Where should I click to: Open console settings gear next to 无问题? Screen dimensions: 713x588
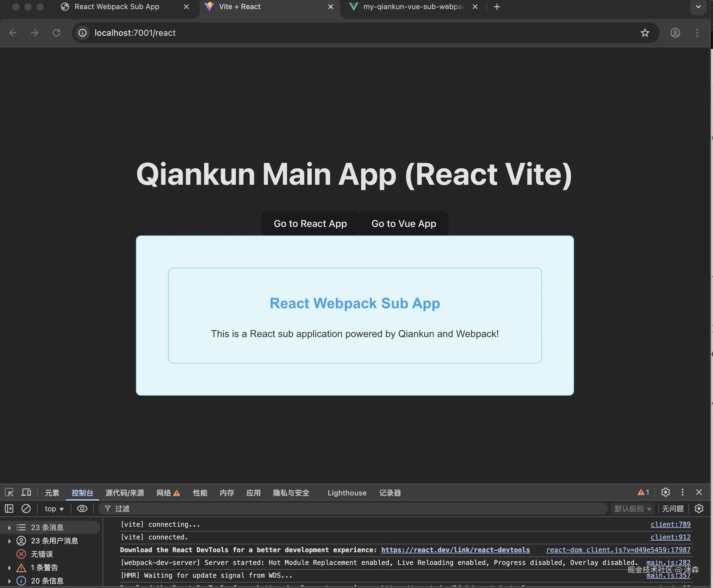click(x=699, y=509)
